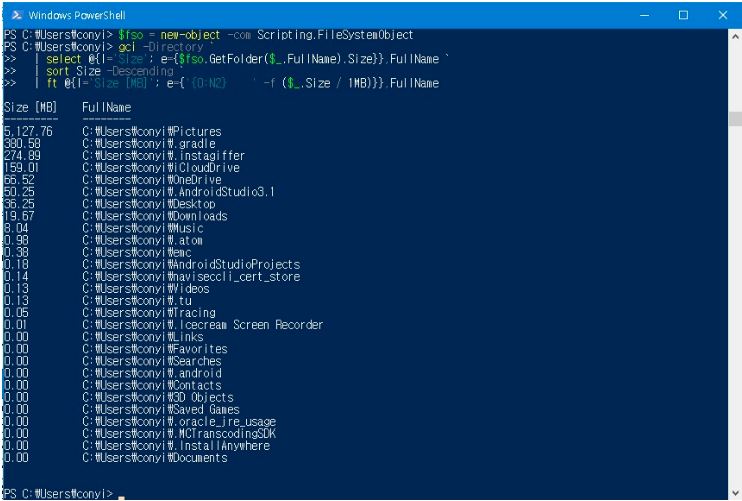Click the iCloudDrive folder path
Image resolution: width=742 pixels, height=501 pixels.
click(160, 168)
